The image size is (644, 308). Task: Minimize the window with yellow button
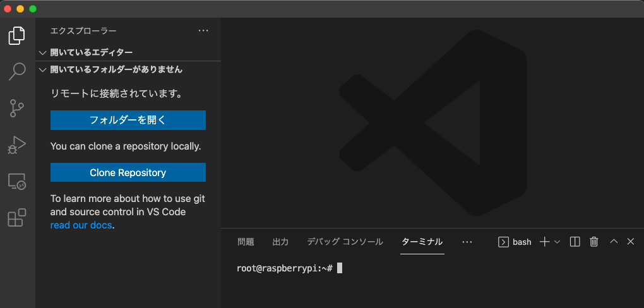pyautogui.click(x=20, y=9)
